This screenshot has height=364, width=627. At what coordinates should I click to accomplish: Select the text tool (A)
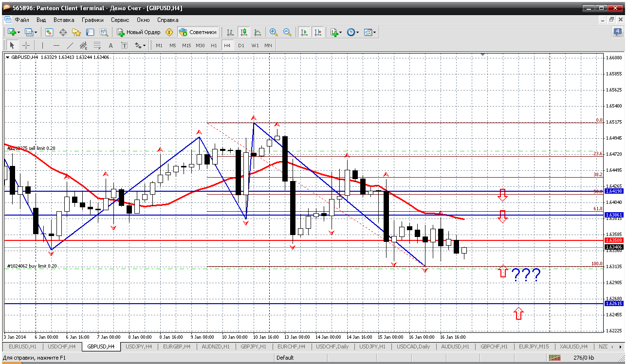[x=111, y=45]
